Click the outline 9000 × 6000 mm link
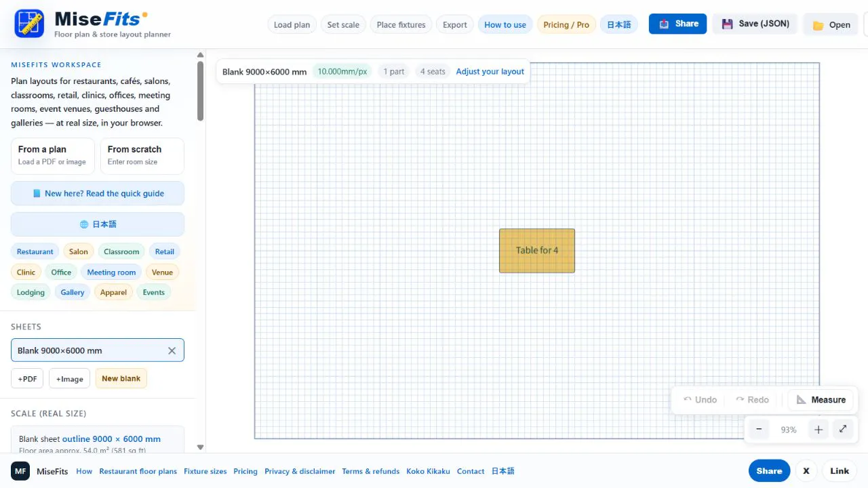868x488 pixels. pyautogui.click(x=111, y=439)
